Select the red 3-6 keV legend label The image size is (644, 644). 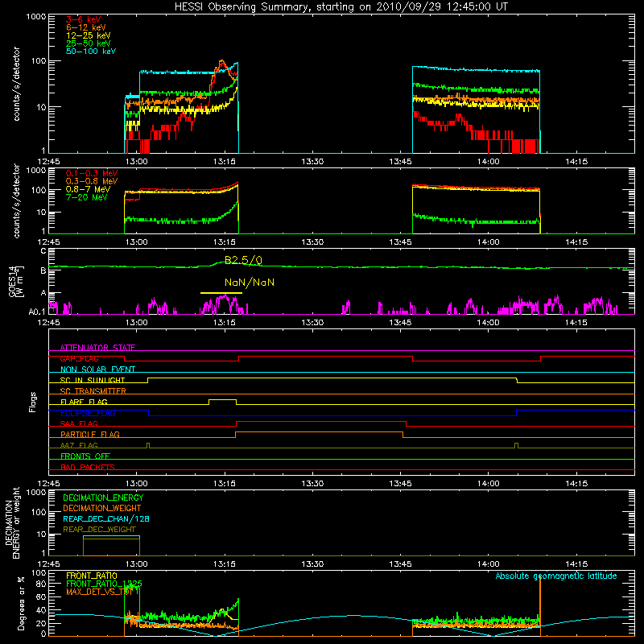tap(84, 19)
